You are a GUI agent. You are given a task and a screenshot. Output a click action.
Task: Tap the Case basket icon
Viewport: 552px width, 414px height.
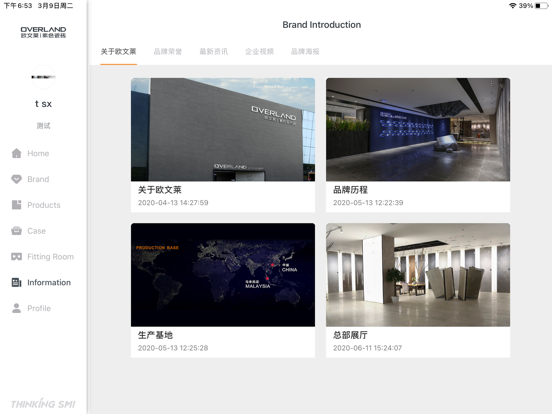16,231
